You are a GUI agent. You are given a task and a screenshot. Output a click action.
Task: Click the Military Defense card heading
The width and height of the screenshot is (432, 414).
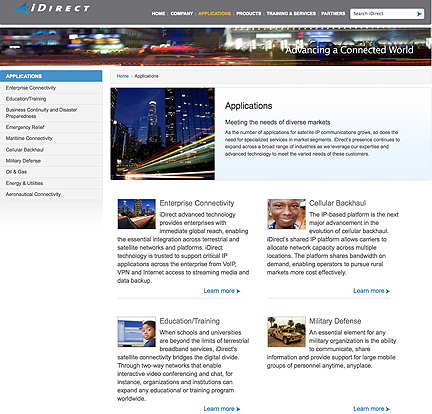pos(335,321)
